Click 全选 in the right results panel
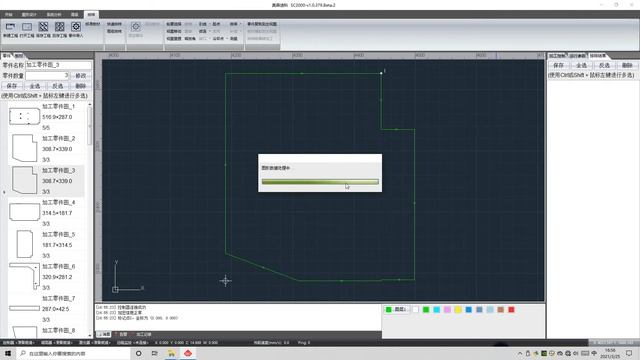 581,65
